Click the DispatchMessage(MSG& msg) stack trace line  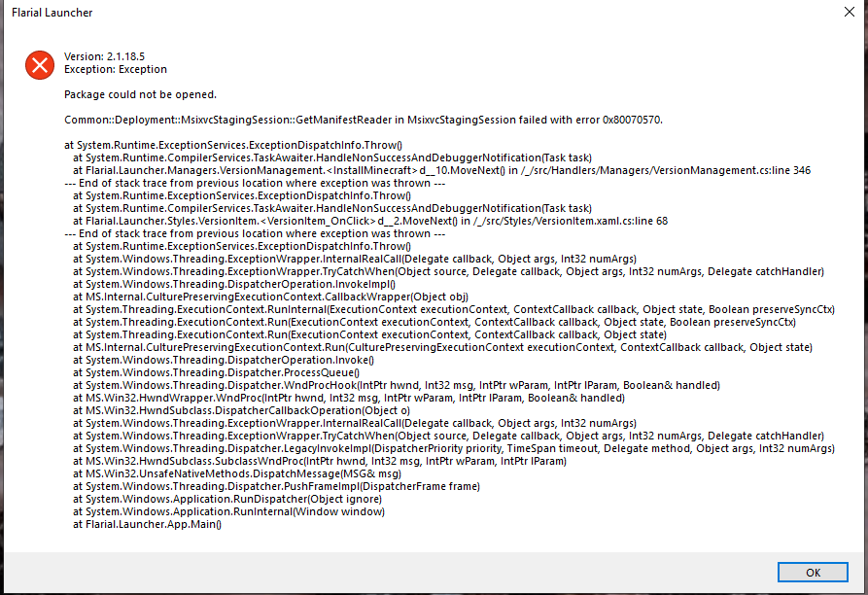click(x=237, y=473)
